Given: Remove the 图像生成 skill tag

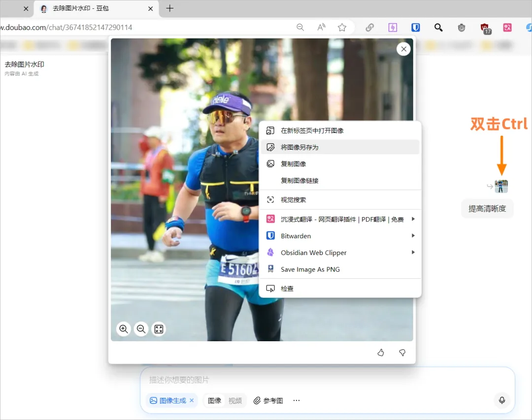Looking at the screenshot, I should 192,400.
